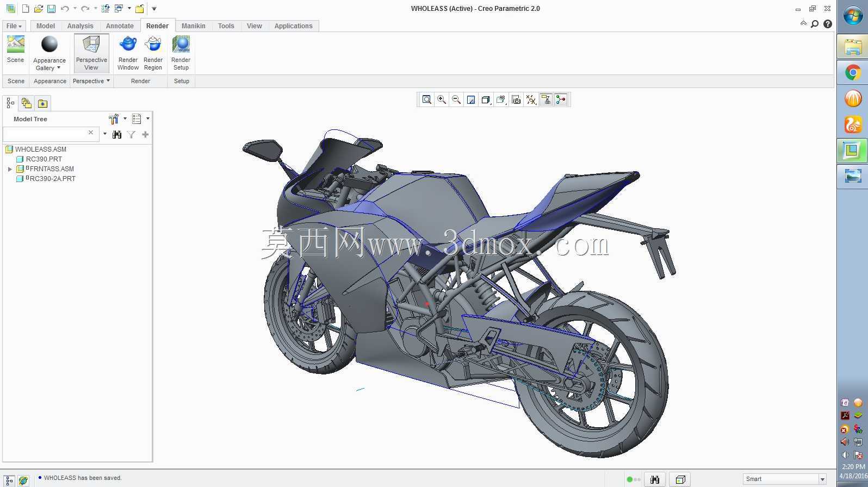Image resolution: width=868 pixels, height=487 pixels.
Task: Open the Customize Quick Access Toolbar arrow
Action: (x=154, y=9)
